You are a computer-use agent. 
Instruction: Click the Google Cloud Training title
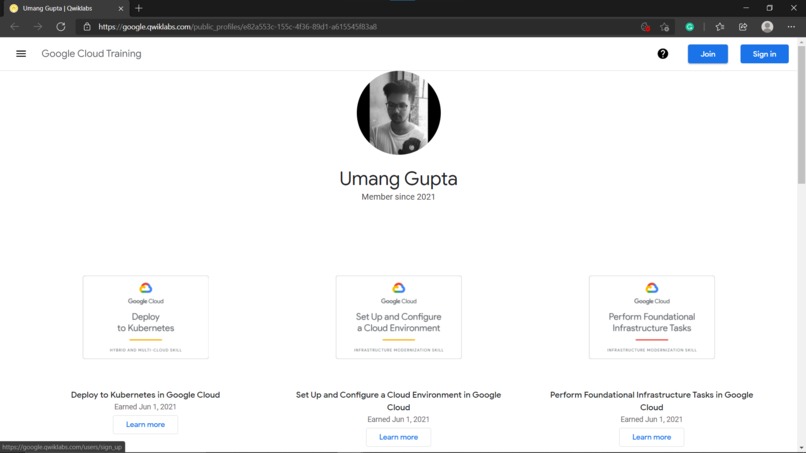[x=91, y=53]
